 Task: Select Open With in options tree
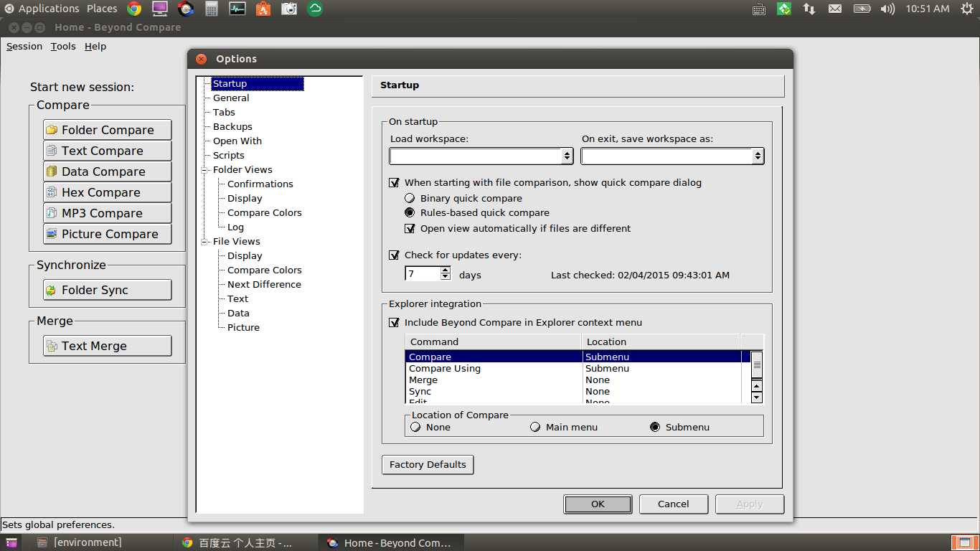coord(237,141)
